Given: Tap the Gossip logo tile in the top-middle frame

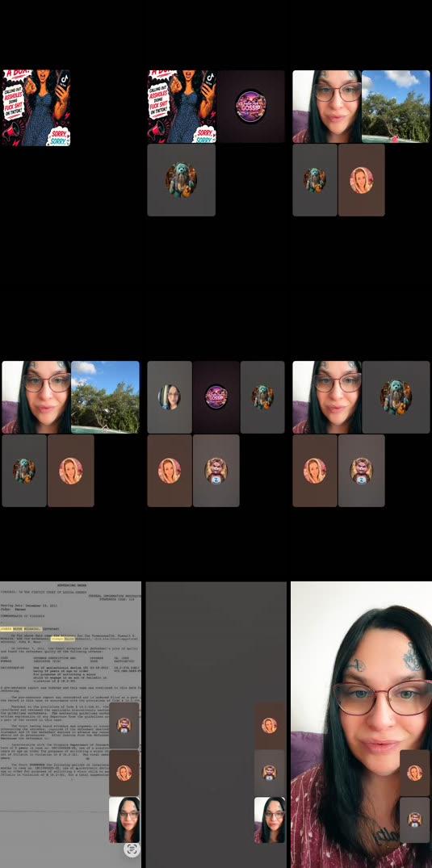Looking at the screenshot, I should [251, 107].
